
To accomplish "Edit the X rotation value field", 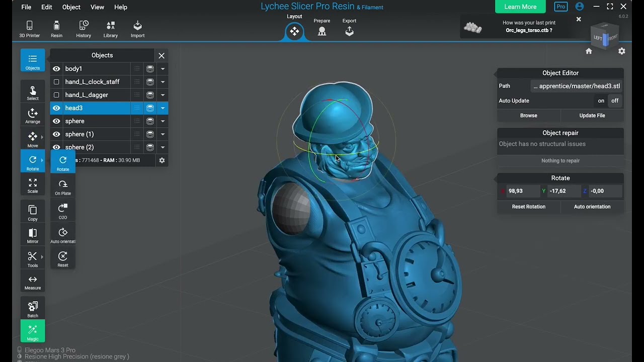I will tap(522, 191).
